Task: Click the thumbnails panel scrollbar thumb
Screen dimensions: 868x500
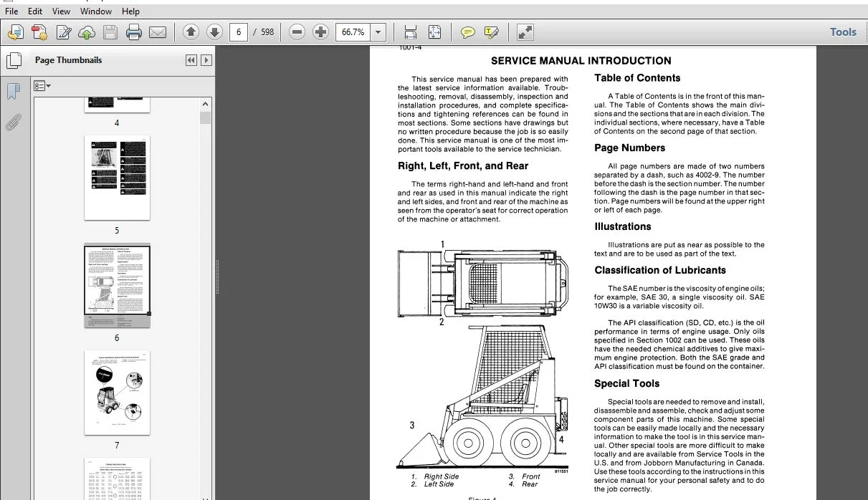Action: click(x=206, y=117)
